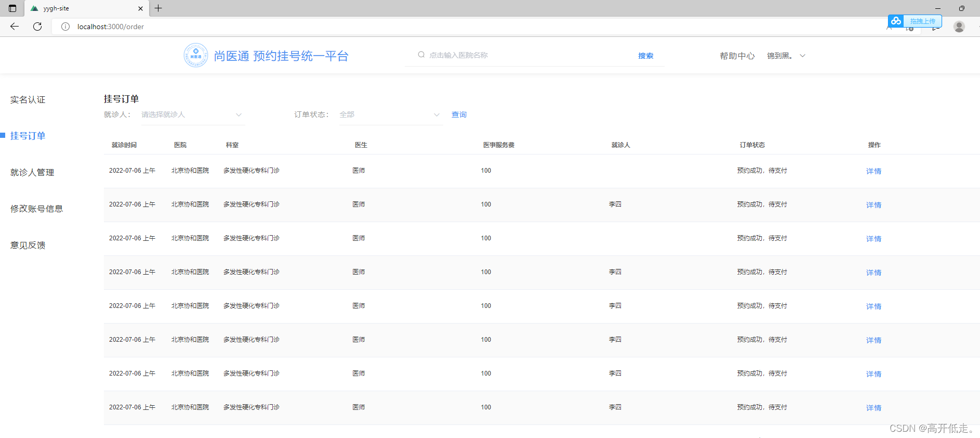Click 李四 in the second order row
The width and height of the screenshot is (980, 438).
pyautogui.click(x=615, y=204)
